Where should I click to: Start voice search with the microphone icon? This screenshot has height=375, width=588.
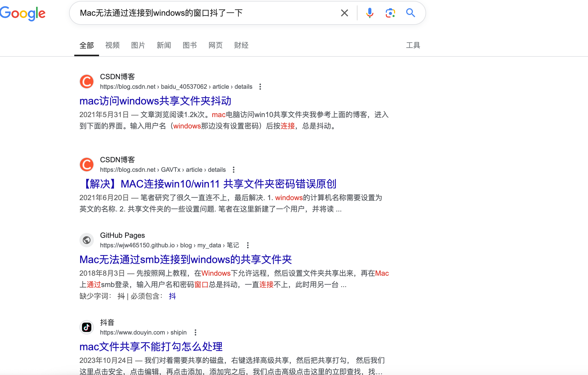coord(370,13)
